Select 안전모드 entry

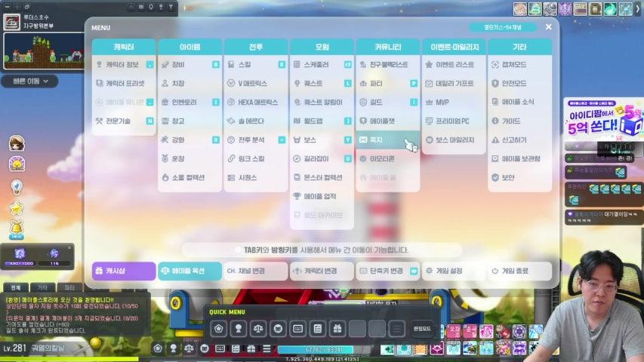coord(520,83)
